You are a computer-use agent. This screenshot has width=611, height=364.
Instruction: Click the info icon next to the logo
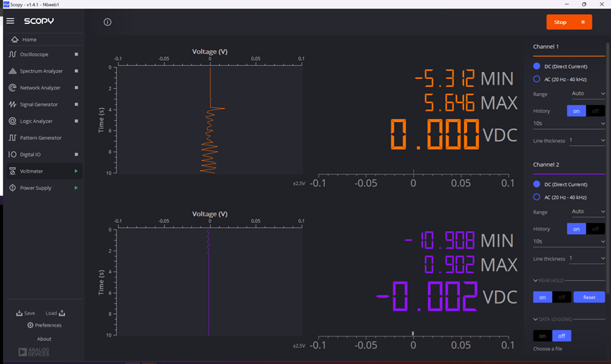pos(107,22)
